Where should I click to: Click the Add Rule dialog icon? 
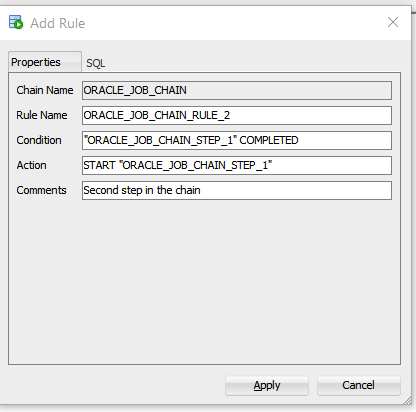click(16, 22)
